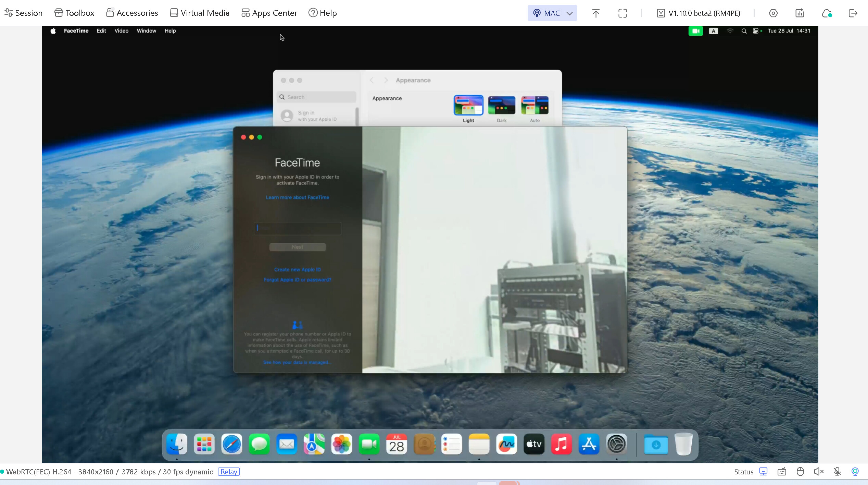868x485 pixels.
Task: Open App Store from the dock
Action: pyautogui.click(x=589, y=444)
